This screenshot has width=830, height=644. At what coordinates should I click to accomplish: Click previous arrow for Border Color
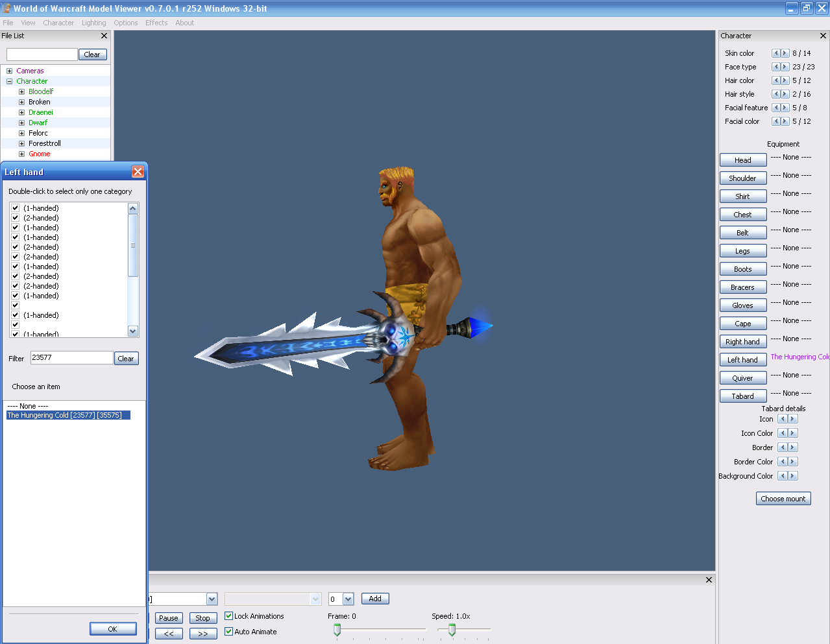pyautogui.click(x=782, y=462)
